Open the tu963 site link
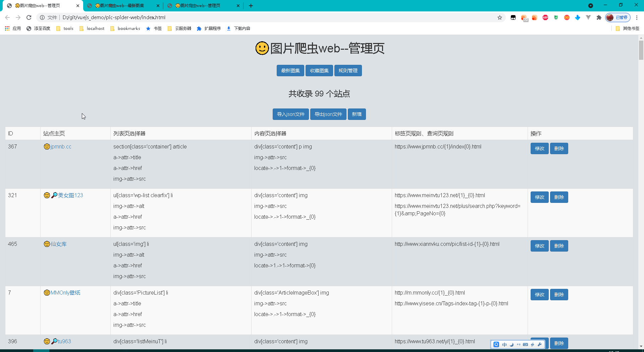This screenshot has width=644, height=352. pos(64,341)
